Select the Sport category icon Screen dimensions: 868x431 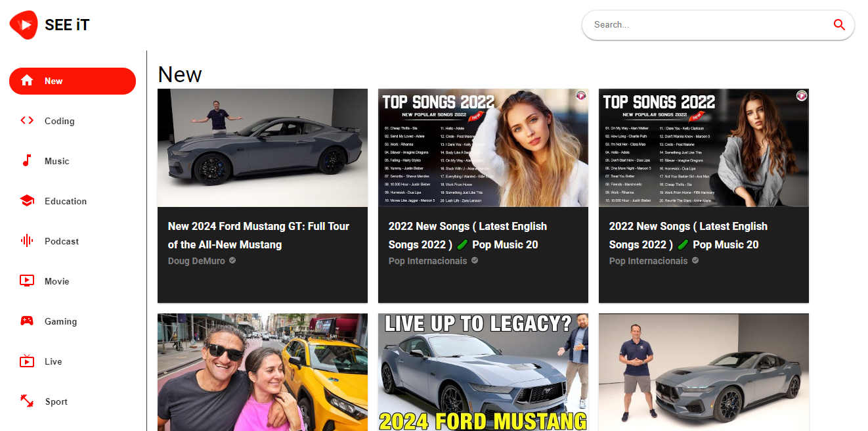(26, 401)
